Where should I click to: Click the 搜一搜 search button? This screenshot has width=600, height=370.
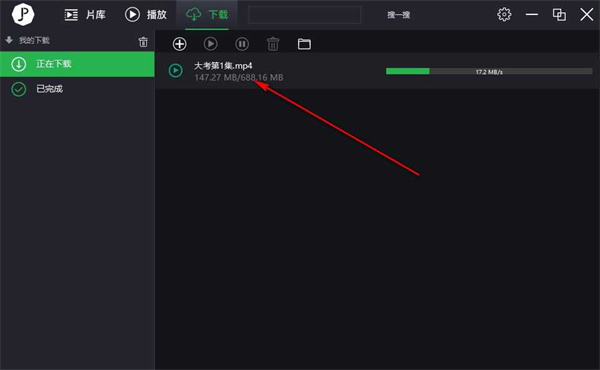[398, 15]
